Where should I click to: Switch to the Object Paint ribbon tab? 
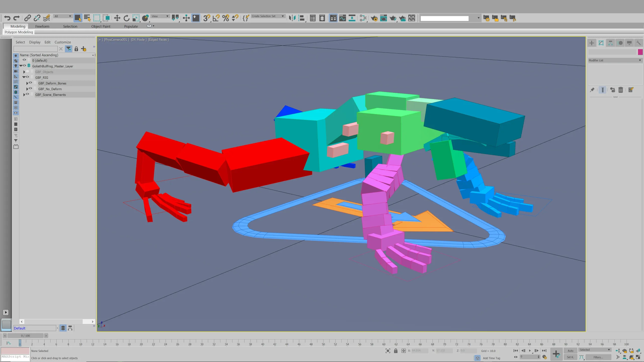101,26
